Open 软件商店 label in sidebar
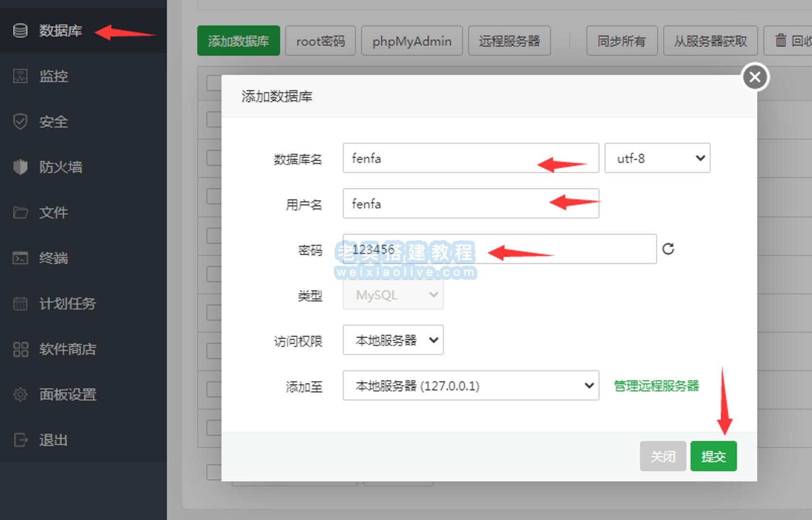 click(68, 349)
